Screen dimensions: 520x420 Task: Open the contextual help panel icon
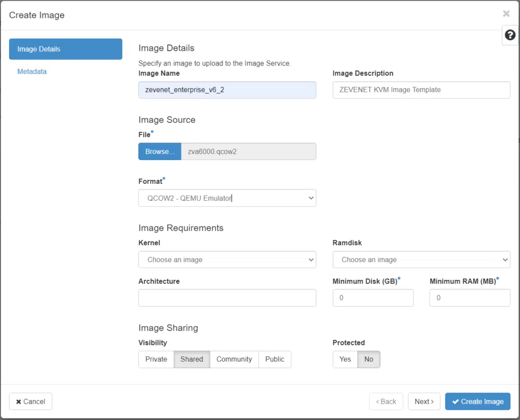(510, 35)
